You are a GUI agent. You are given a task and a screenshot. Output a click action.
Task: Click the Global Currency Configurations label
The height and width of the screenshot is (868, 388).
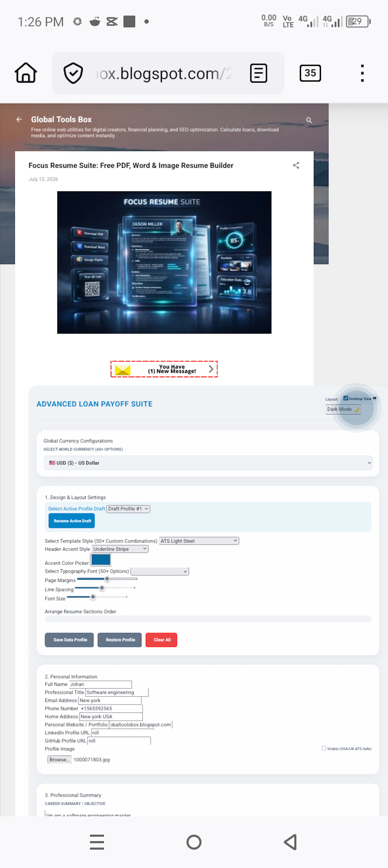coord(78,440)
